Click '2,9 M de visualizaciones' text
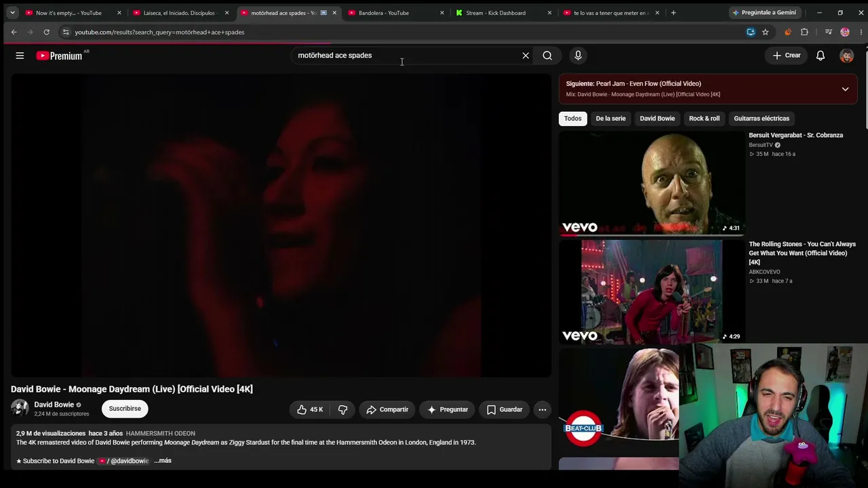868x488 pixels. coord(51,434)
